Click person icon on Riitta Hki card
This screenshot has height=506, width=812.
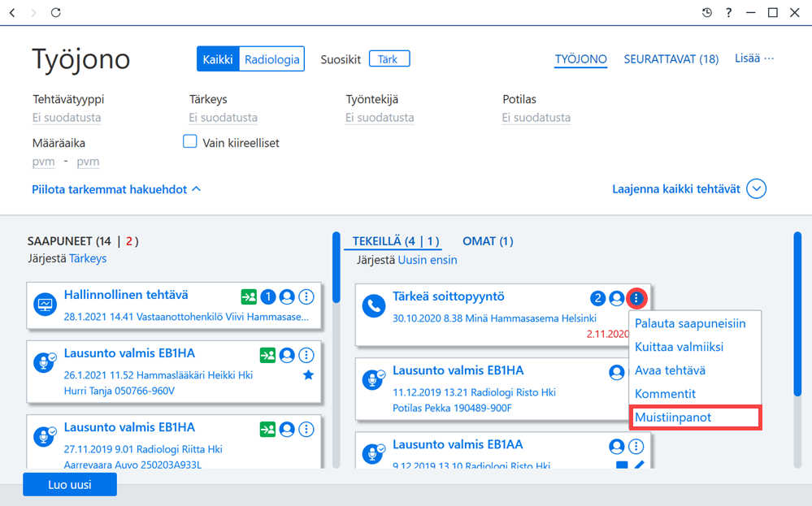pyautogui.click(x=287, y=430)
